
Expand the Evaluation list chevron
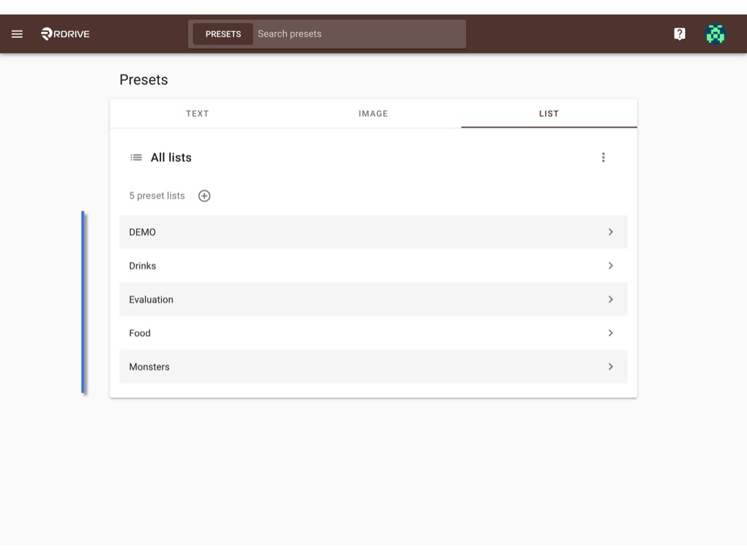(611, 300)
